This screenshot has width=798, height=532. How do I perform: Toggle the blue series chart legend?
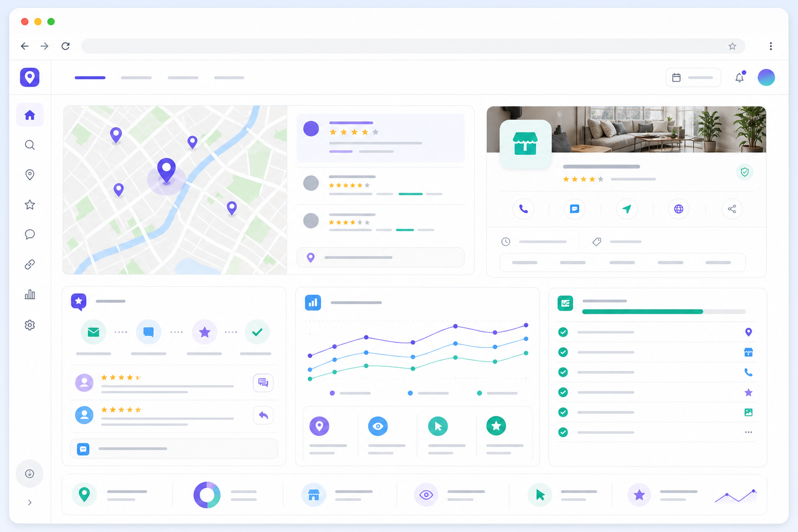tap(428, 393)
